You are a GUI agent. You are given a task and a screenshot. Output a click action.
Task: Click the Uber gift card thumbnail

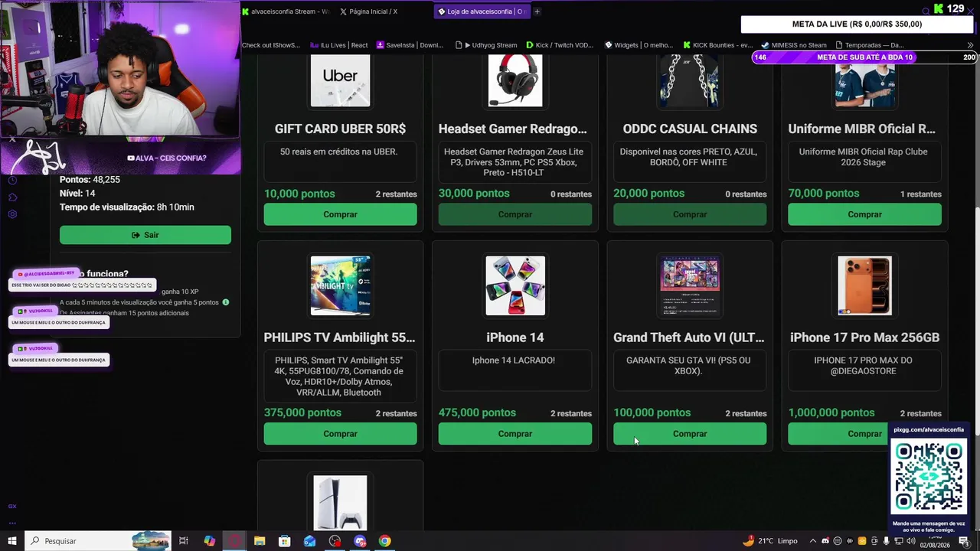point(340,81)
